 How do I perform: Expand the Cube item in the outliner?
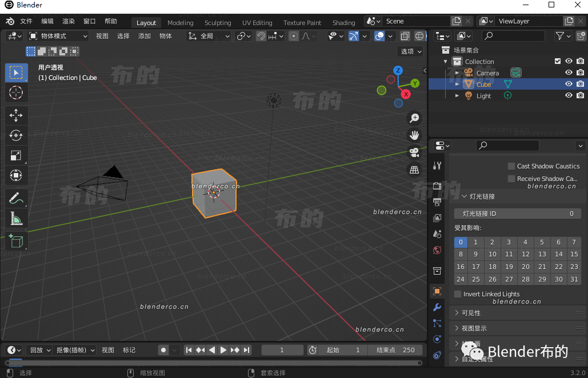(x=457, y=84)
